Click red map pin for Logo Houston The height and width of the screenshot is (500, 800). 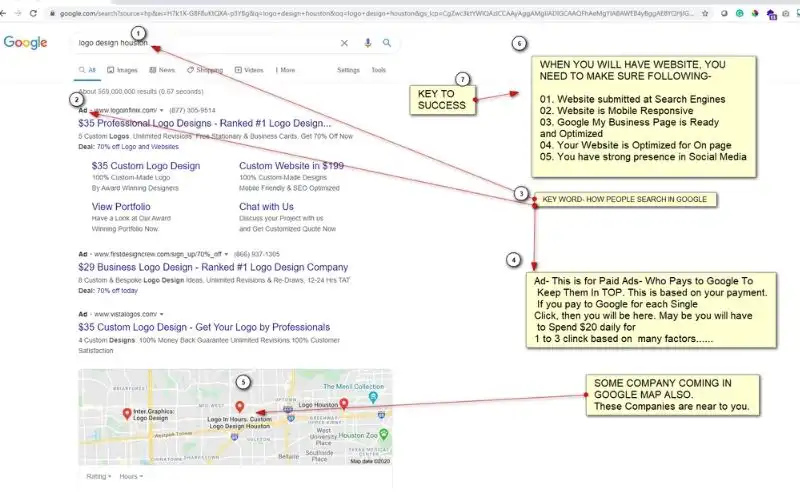pyautogui.click(x=344, y=404)
